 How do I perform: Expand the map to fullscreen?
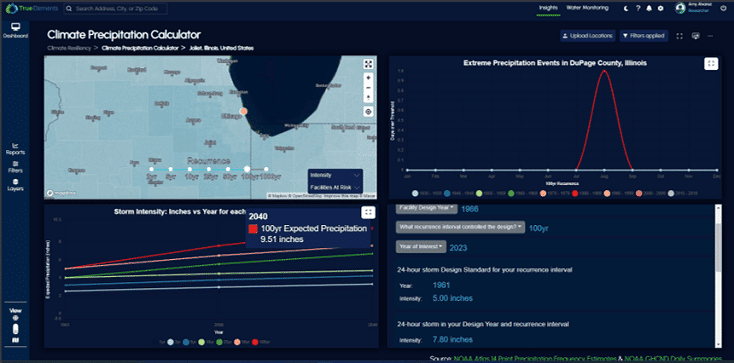point(368,64)
